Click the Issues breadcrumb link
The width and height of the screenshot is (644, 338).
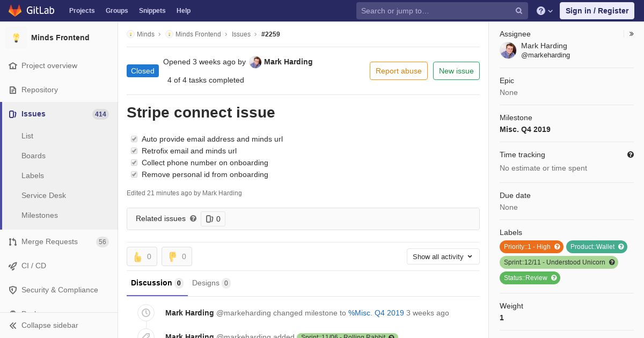pos(241,34)
